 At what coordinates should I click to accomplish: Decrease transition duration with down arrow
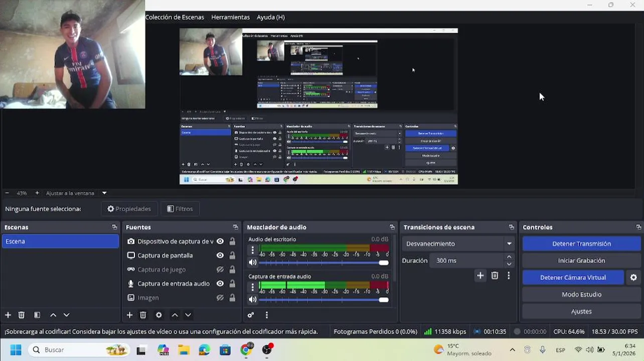pos(509,264)
